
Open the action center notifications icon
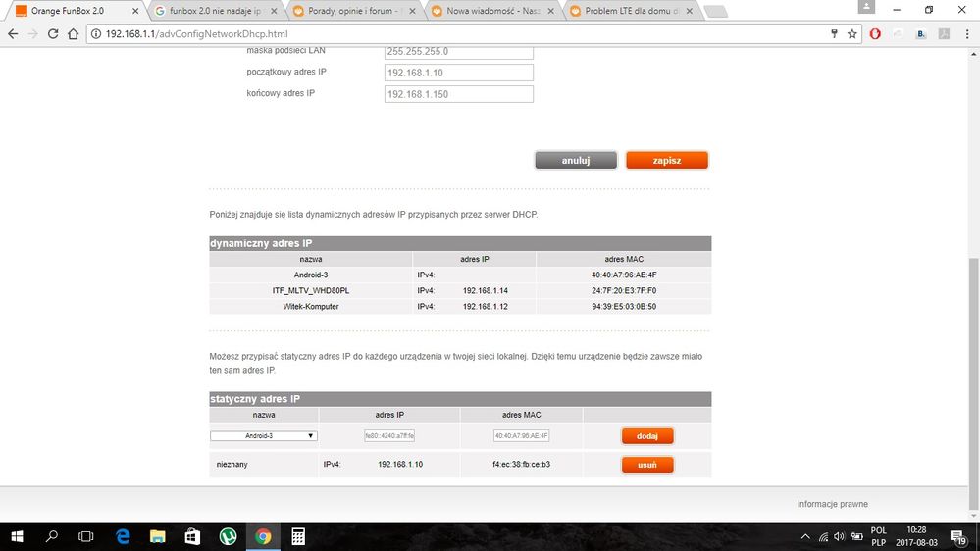pyautogui.click(x=957, y=537)
